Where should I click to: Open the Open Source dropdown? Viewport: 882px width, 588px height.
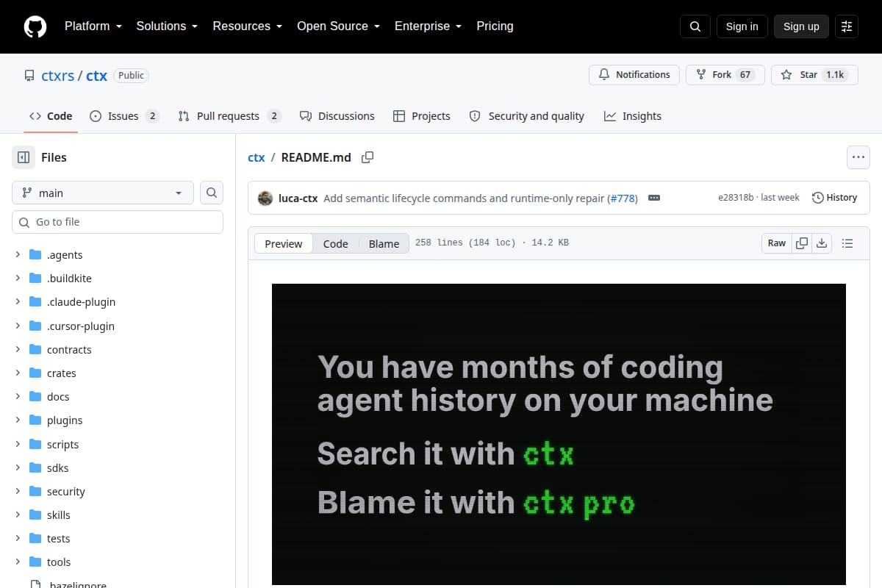pos(338,26)
